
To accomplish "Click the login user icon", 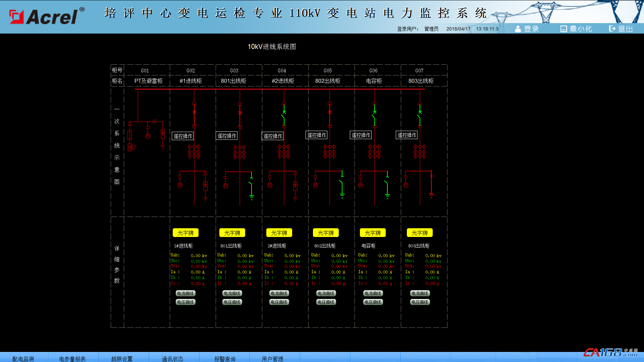I will pyautogui.click(x=518, y=29).
